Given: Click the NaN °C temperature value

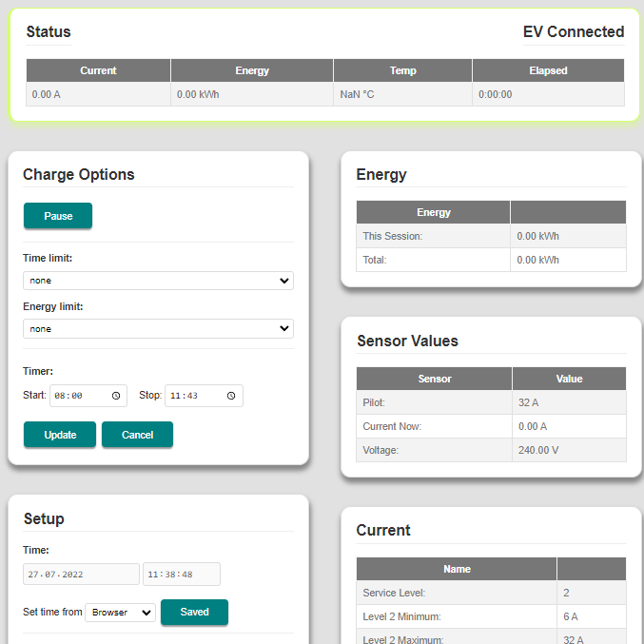Looking at the screenshot, I should [x=357, y=94].
